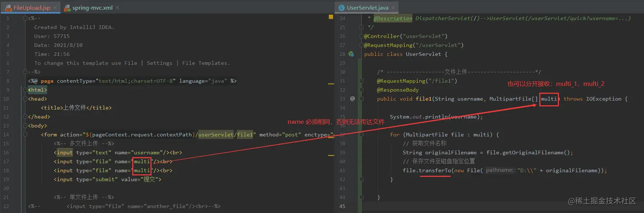Image resolution: width=644 pixels, height=213 pixels.
Task: Click the Spring bean gutter icon at line 28
Action: (351, 54)
